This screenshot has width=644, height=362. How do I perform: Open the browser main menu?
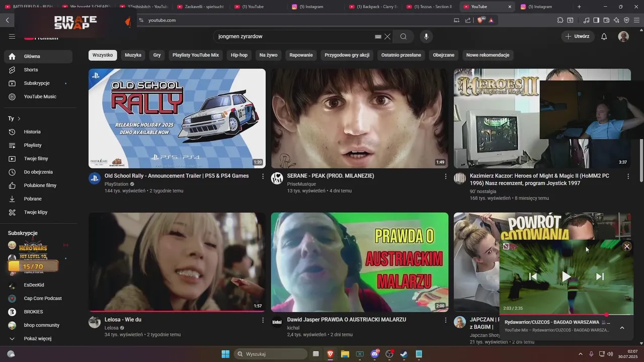coord(636,20)
